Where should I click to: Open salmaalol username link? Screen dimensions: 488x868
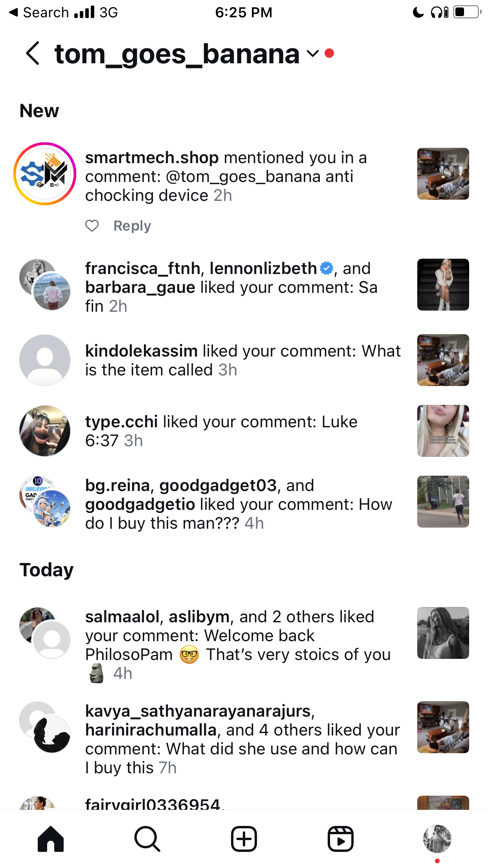pos(122,617)
